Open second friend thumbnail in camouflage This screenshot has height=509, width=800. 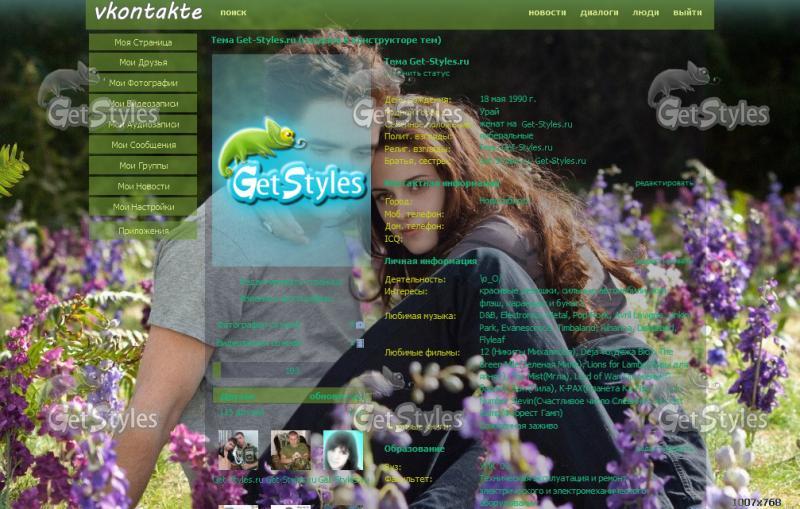[290, 450]
